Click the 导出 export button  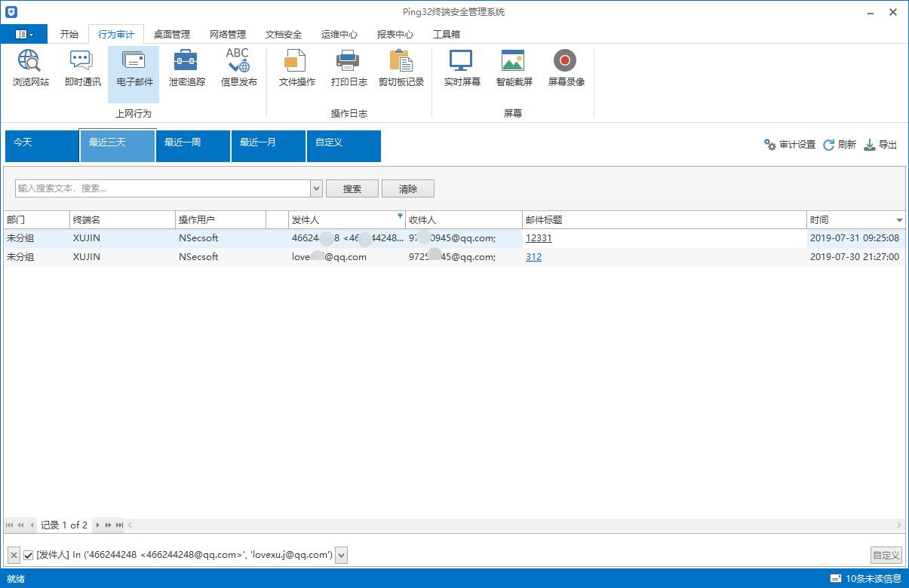click(x=880, y=145)
